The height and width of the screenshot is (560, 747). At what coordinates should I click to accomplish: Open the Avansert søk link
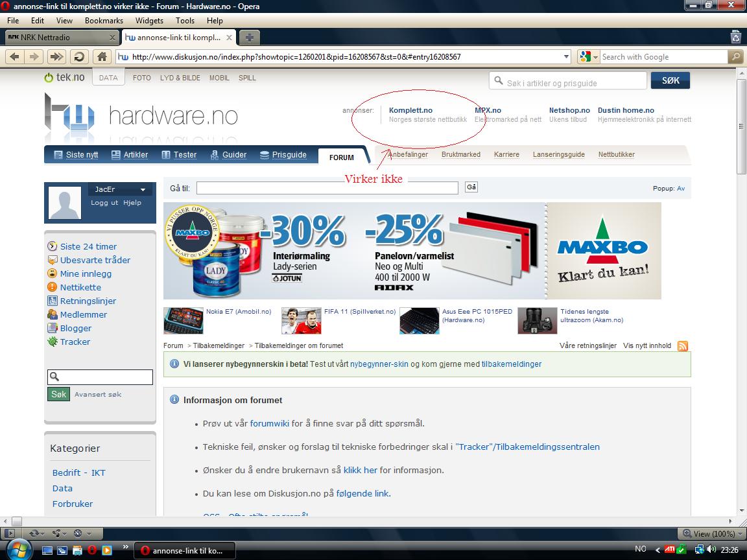tap(98, 394)
